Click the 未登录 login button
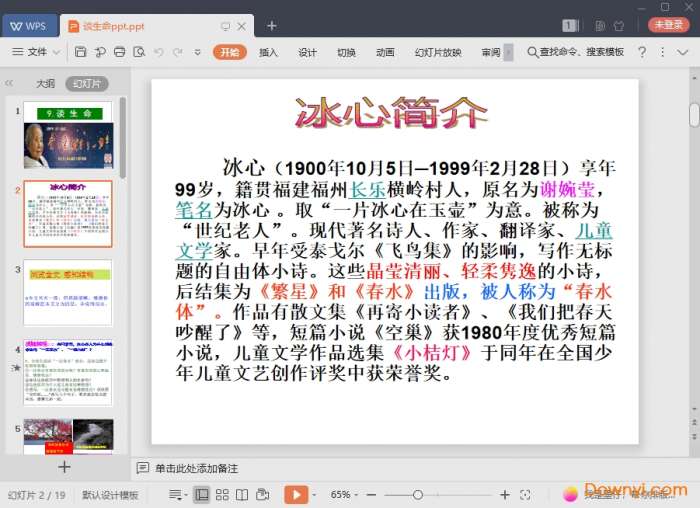This screenshot has height=508, width=700. [668, 25]
